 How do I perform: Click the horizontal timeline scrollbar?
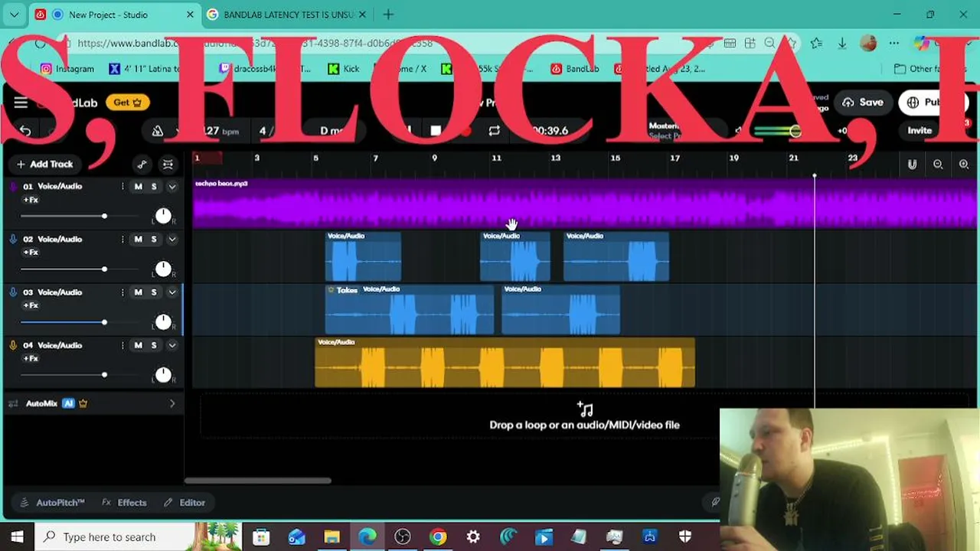click(x=258, y=481)
